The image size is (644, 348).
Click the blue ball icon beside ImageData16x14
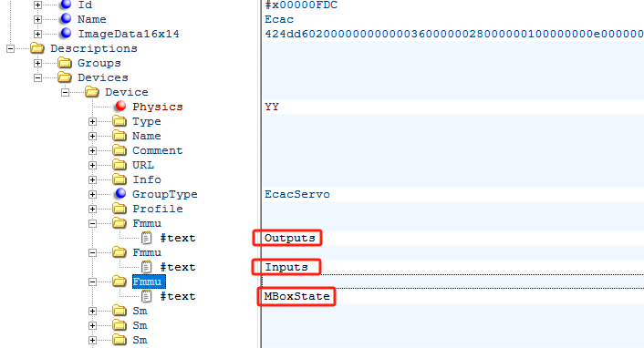[x=66, y=33]
